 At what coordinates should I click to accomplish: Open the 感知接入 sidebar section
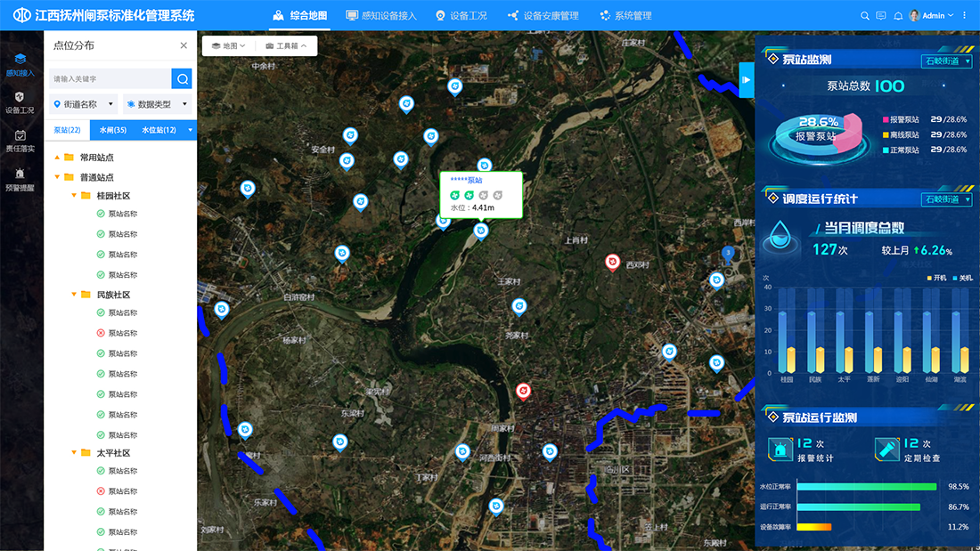tap(20, 65)
